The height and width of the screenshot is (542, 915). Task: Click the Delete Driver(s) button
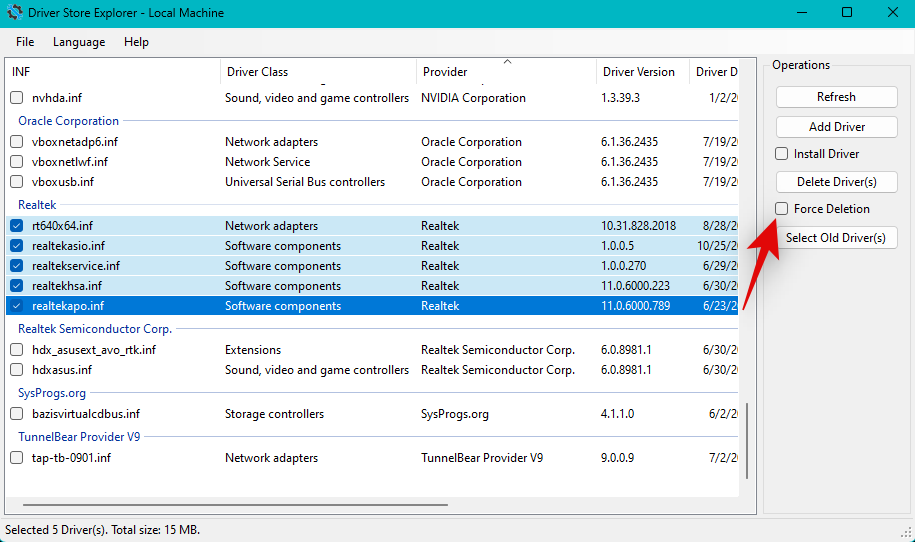pos(836,182)
